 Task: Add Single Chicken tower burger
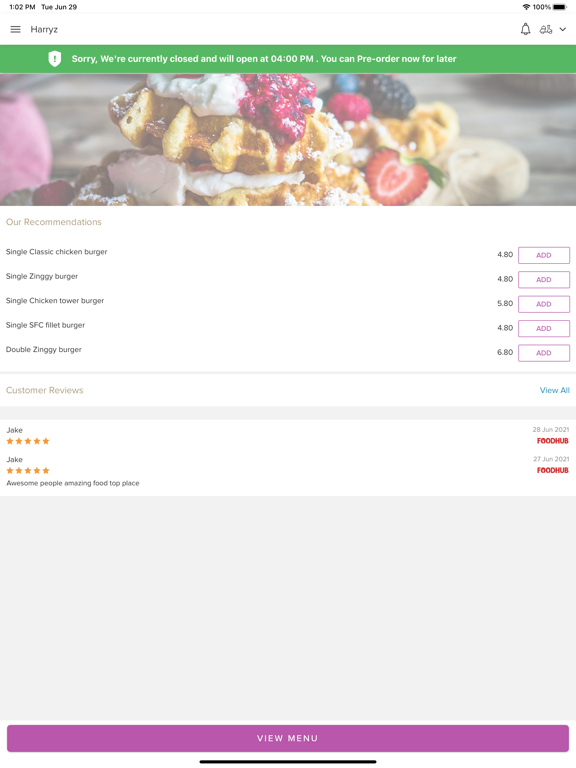click(x=544, y=304)
